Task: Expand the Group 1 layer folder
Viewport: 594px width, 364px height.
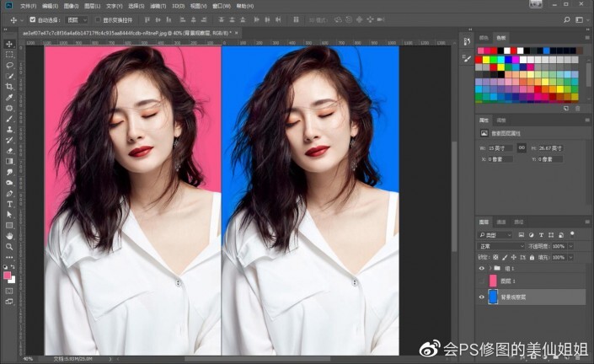Action: 490,267
